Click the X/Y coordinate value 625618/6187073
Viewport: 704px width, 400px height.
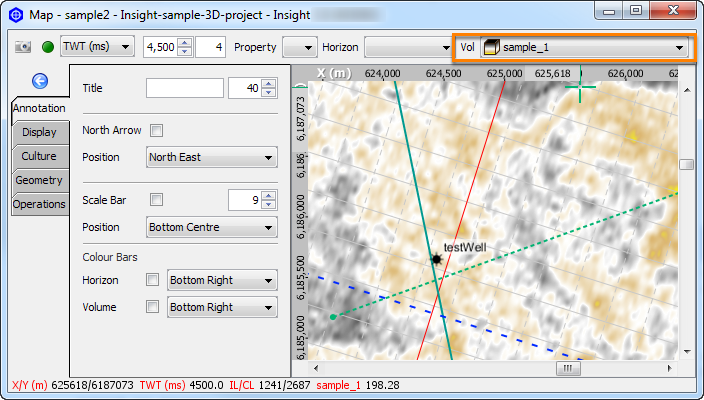click(92, 385)
